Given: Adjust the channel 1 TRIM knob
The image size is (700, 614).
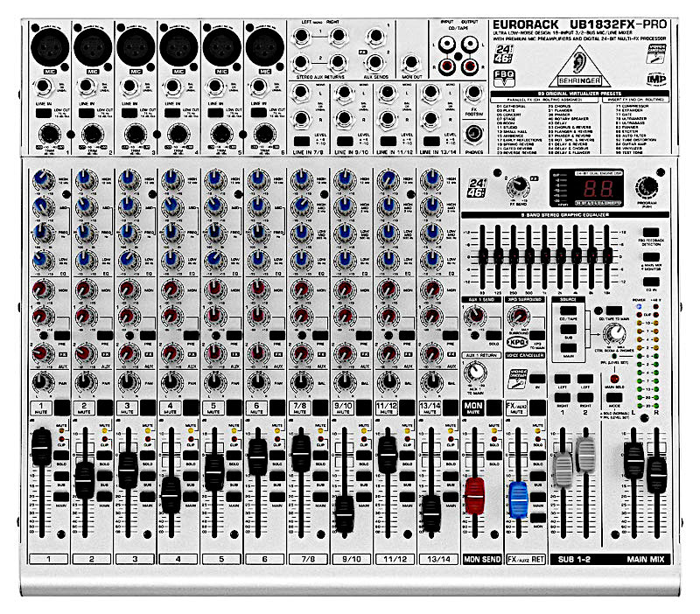Looking at the screenshot, I should 50,135.
